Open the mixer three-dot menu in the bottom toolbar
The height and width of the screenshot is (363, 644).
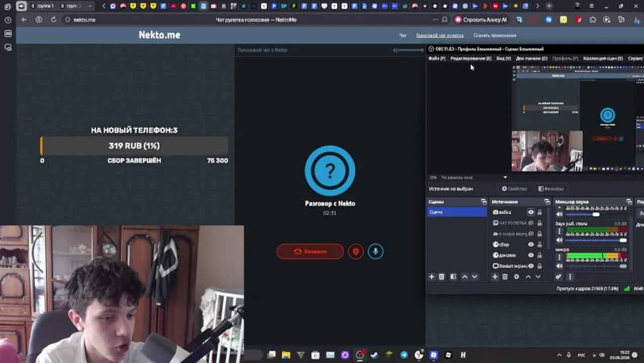pos(570,277)
